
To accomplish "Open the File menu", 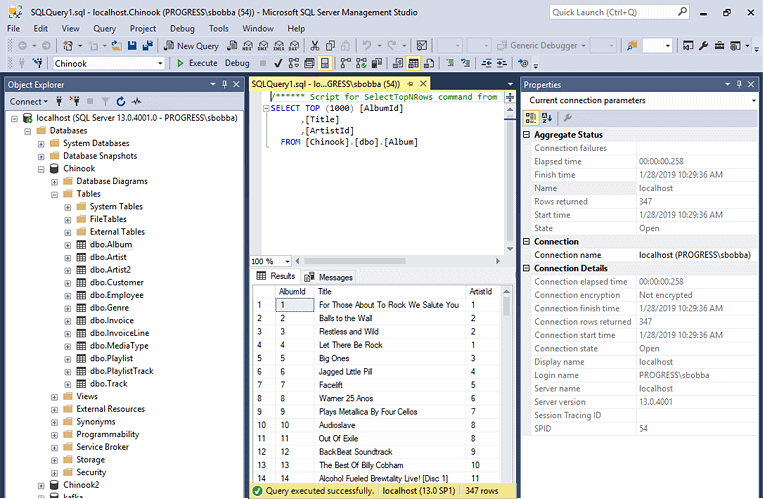I will [x=13, y=29].
